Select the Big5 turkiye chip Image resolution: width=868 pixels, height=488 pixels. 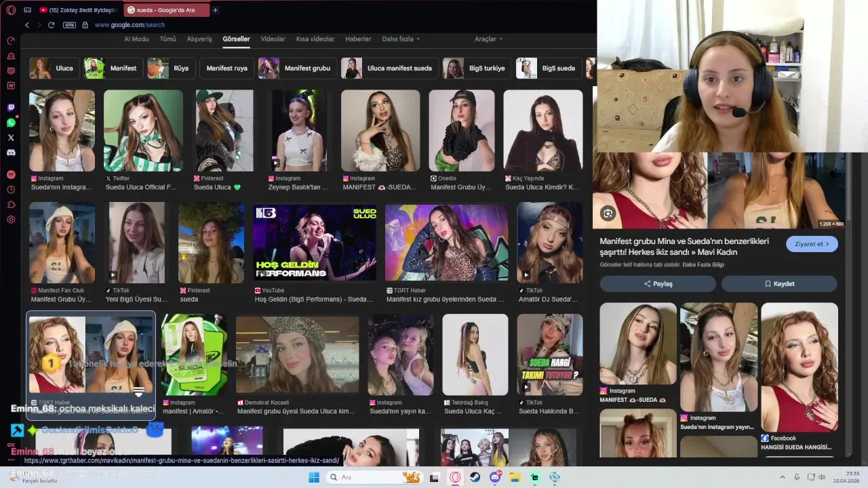coord(476,68)
